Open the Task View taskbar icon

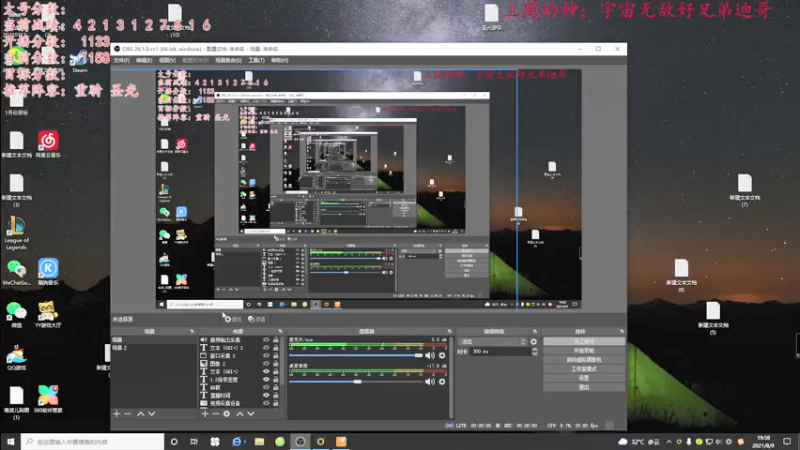(194, 441)
